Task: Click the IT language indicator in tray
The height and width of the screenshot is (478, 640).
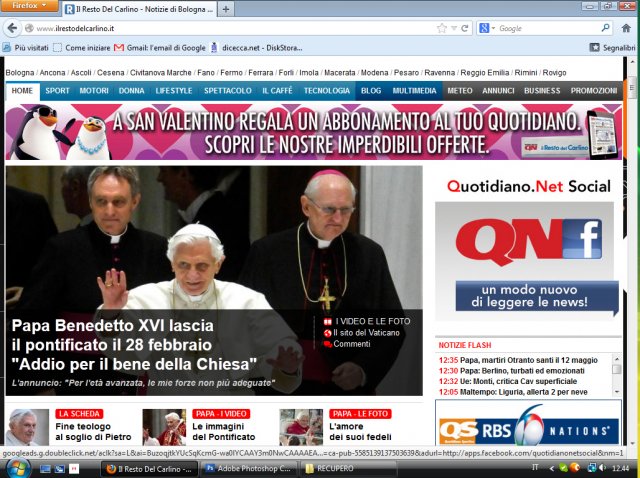Action: point(535,468)
